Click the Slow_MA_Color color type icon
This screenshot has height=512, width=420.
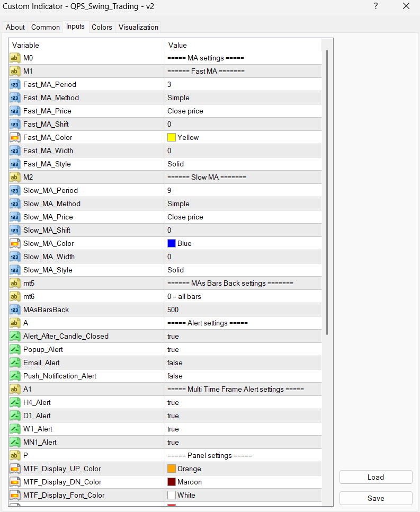pos(15,243)
